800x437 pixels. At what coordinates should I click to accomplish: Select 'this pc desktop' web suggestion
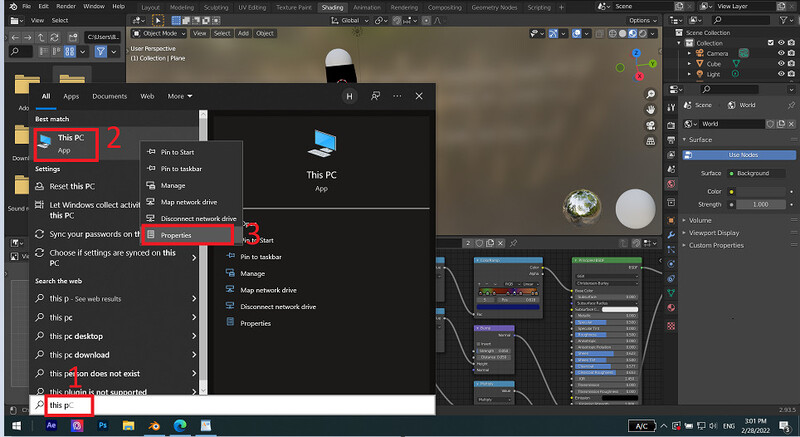tap(115, 336)
